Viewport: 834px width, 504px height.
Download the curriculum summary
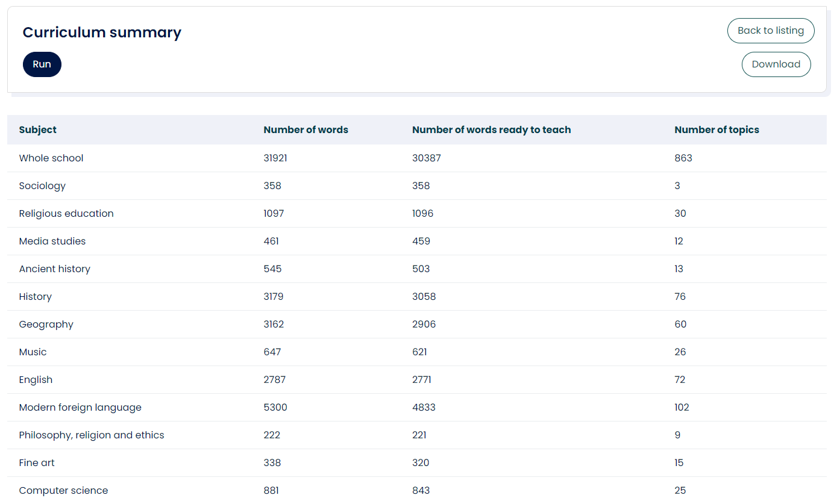click(x=776, y=64)
